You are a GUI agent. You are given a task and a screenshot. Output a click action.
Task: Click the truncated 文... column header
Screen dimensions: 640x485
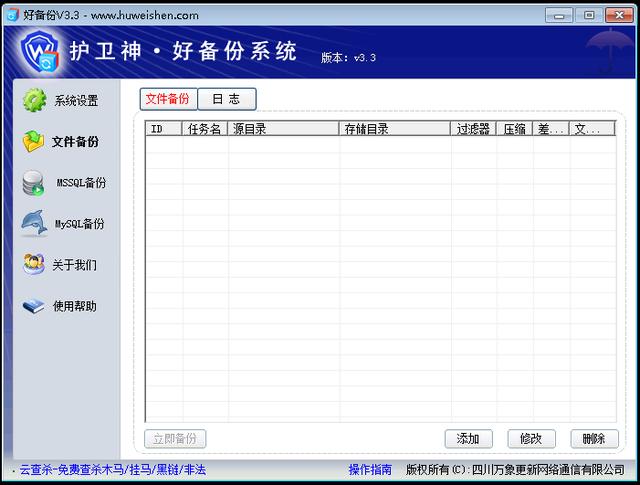click(592, 129)
